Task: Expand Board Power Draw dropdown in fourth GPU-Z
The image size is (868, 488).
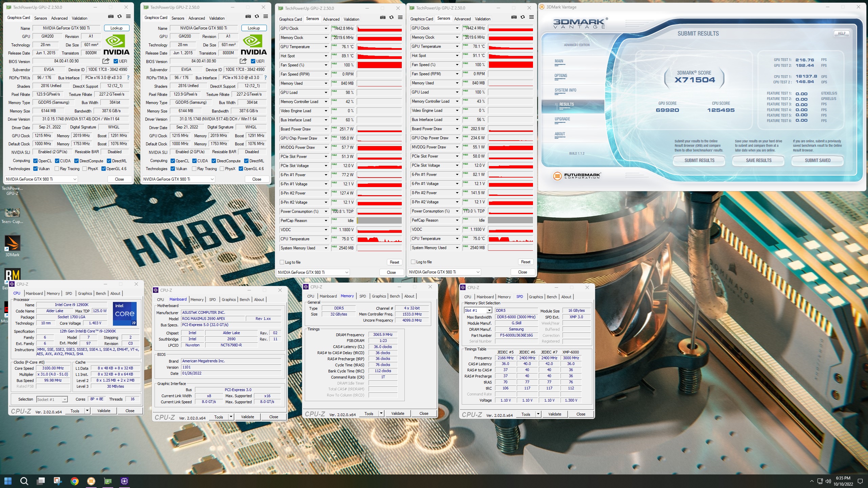Action: click(x=457, y=129)
